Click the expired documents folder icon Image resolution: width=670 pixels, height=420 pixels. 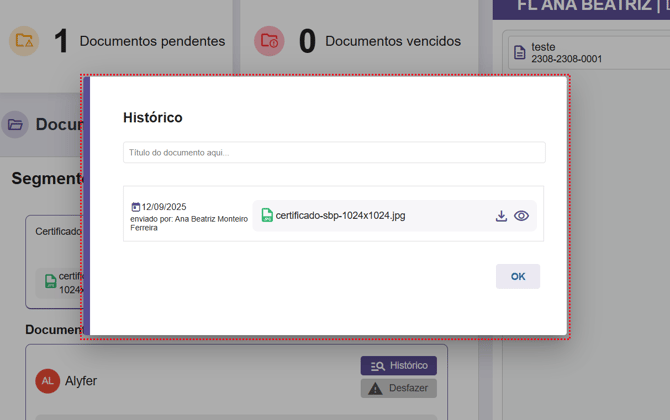click(x=269, y=41)
